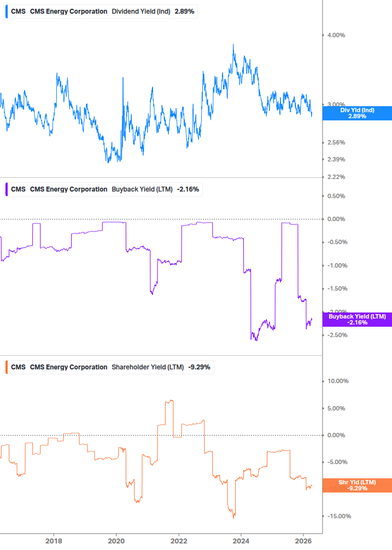Select the purple Buyback Yield -2.16% axis tag
The image size is (392, 550).
(x=357, y=320)
